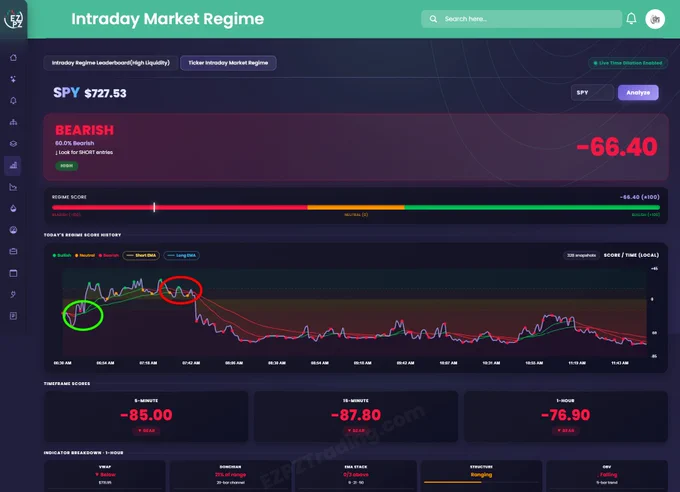Click the green bullish segment of regime bar
Viewport: 680px width, 492px height.
[532, 208]
